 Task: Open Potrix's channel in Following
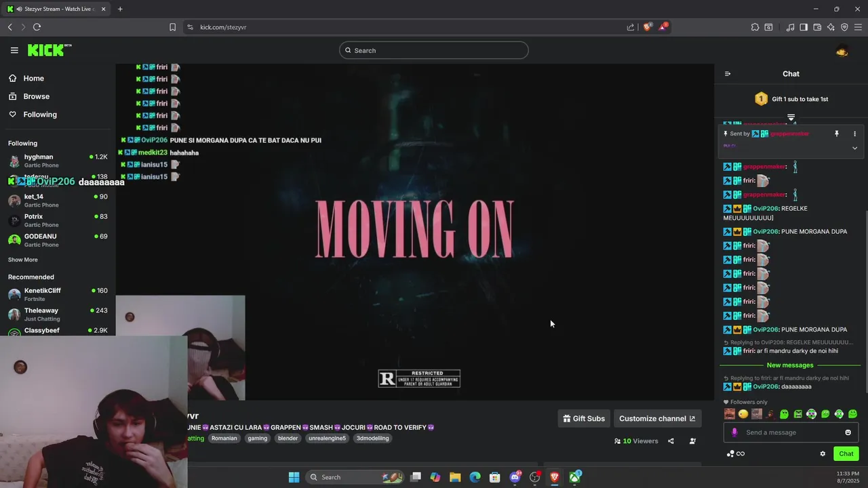click(58, 220)
